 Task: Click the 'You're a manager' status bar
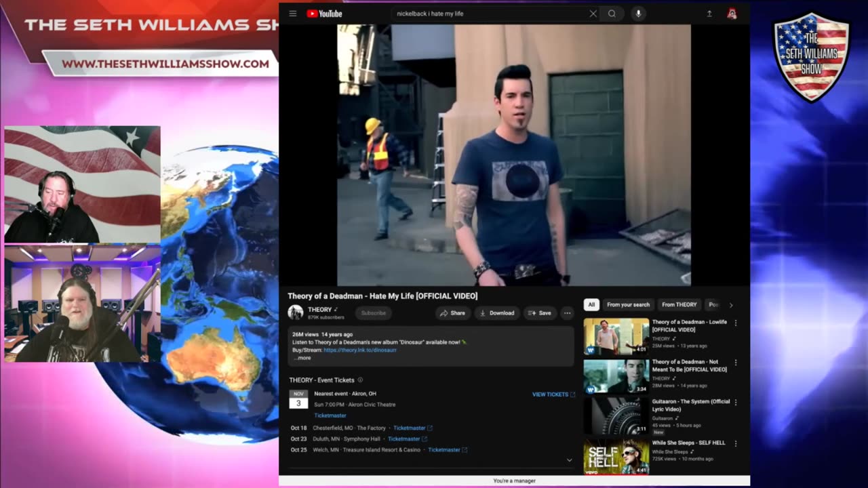click(514, 481)
